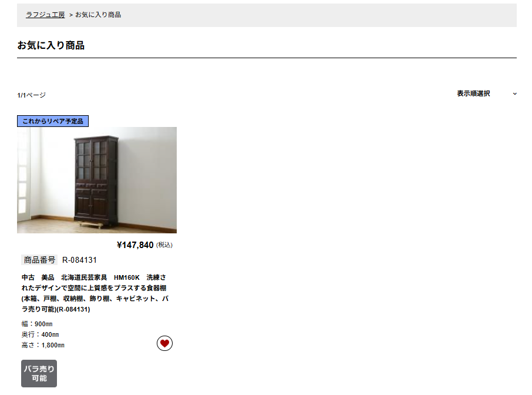Click the product number R-084131
532x395 pixels.
tap(79, 260)
